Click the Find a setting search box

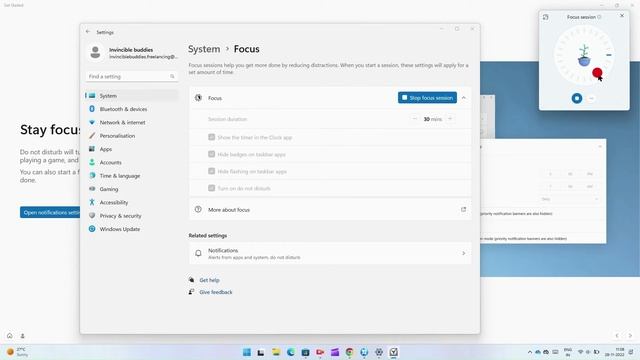[x=131, y=76]
